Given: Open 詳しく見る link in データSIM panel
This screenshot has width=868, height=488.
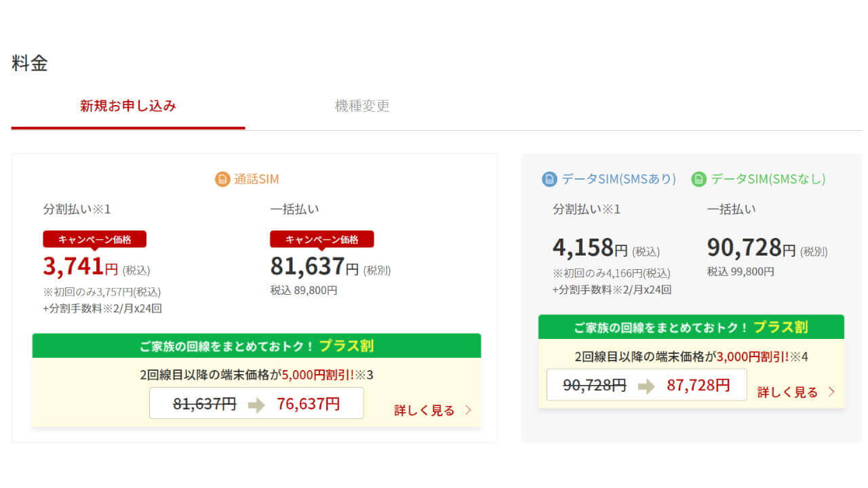Looking at the screenshot, I should (787, 392).
